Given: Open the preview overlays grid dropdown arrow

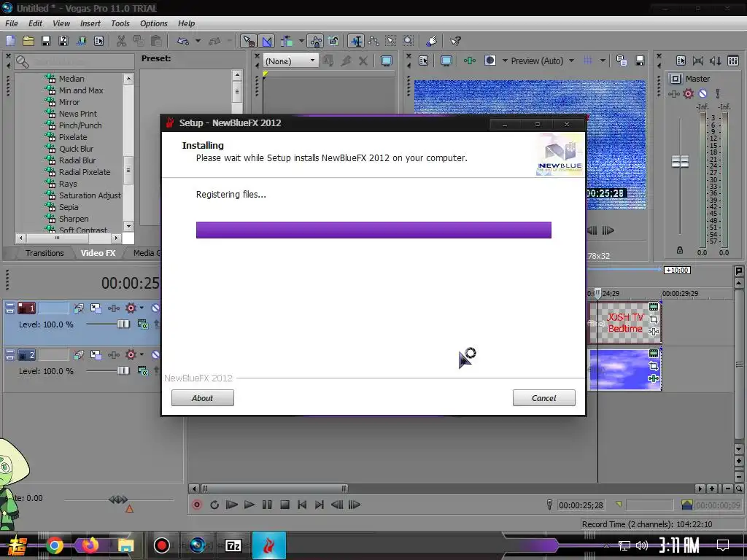Looking at the screenshot, I should [x=603, y=61].
